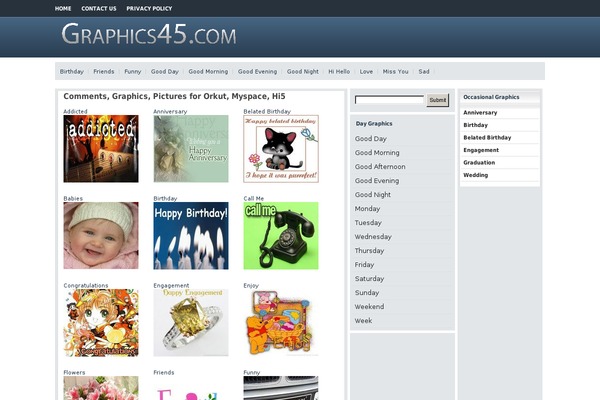Select Sad in the category nav bar
The width and height of the screenshot is (600, 400).
pos(424,72)
